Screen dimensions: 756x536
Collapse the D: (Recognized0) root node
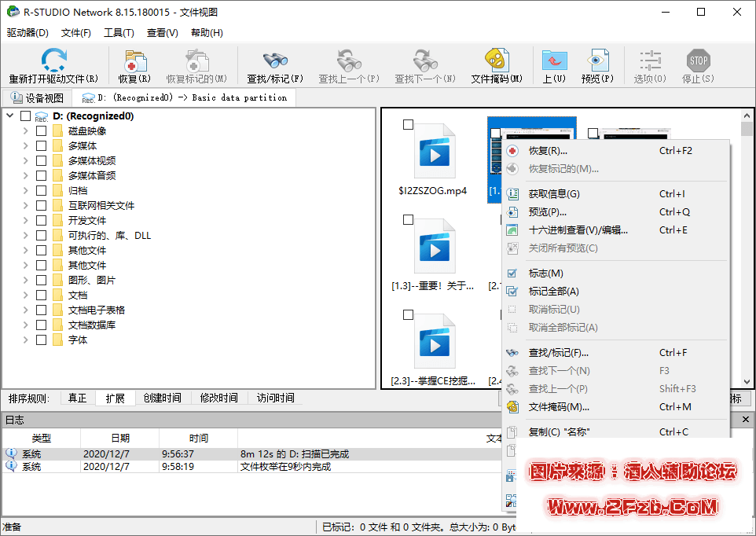(x=10, y=116)
